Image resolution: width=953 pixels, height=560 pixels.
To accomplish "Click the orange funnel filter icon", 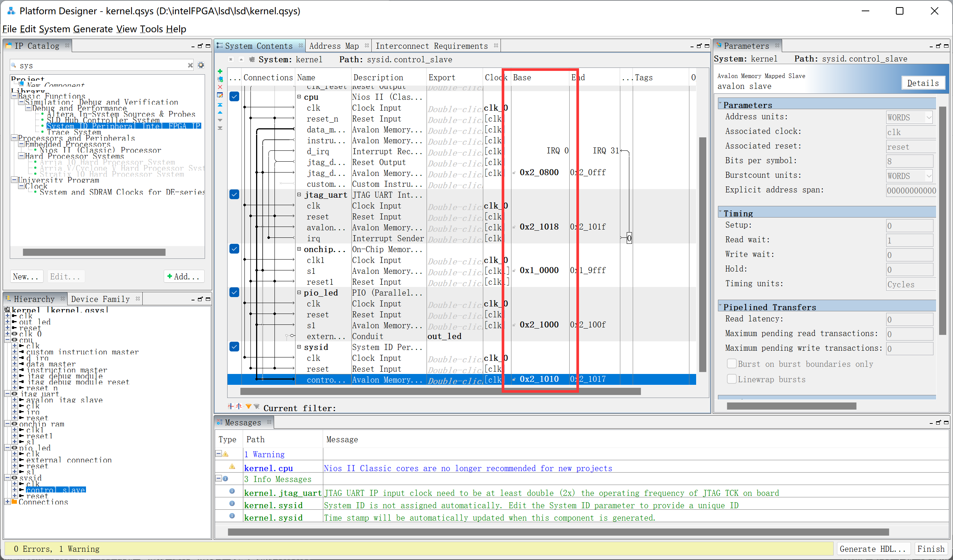I will [249, 407].
